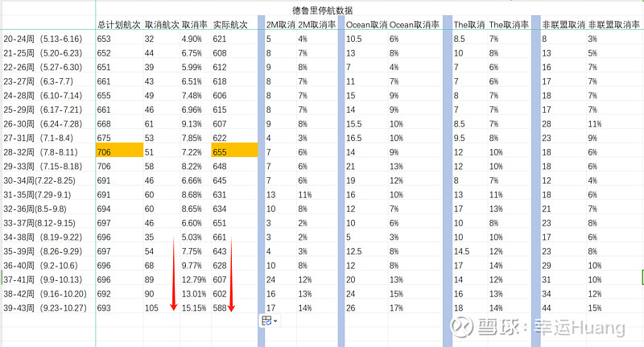Screen dimensions: 644x347
Task: Click row label 20-24周 (5.13-6.16)
Action: coord(43,39)
